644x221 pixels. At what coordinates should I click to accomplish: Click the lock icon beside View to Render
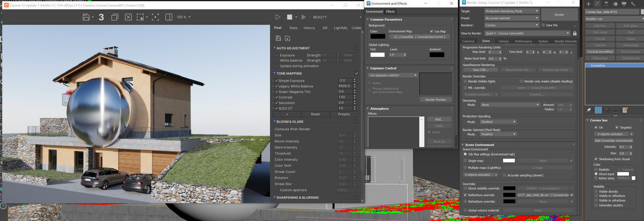point(575,33)
